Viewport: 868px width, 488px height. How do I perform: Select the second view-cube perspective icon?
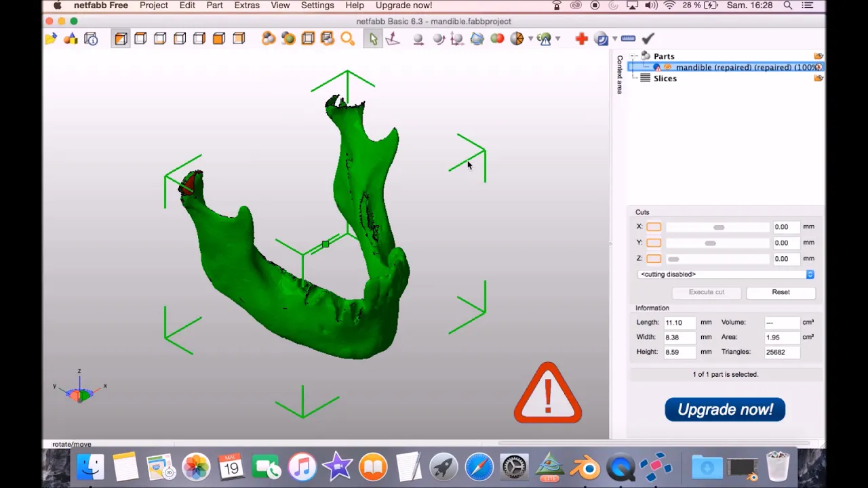point(140,39)
